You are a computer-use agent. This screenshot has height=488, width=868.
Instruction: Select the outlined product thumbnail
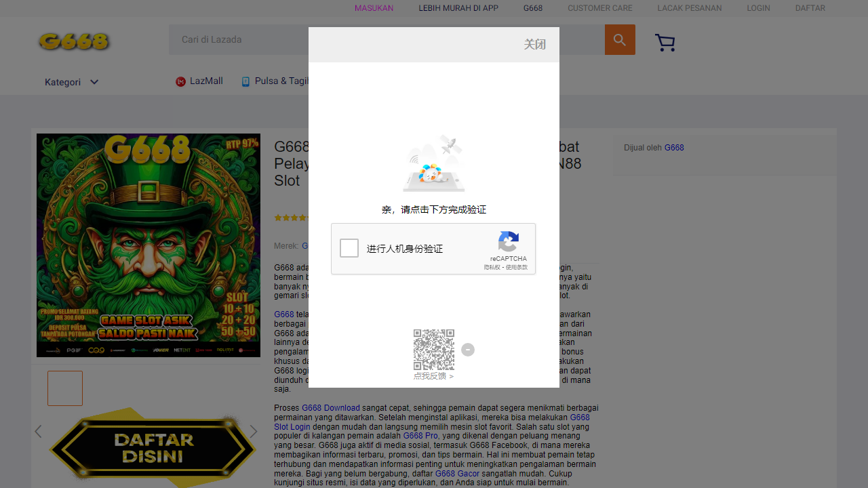pos(65,388)
